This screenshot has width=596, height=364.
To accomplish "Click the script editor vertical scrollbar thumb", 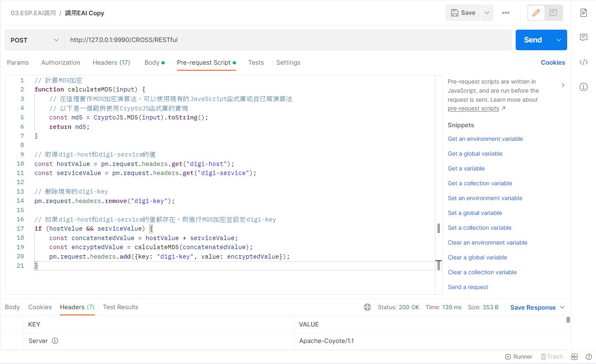I will (439, 228).
